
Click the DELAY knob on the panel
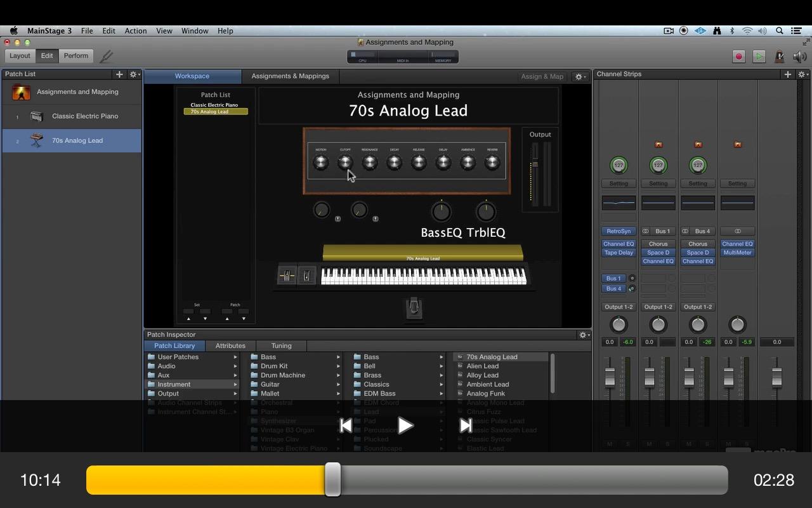443,163
